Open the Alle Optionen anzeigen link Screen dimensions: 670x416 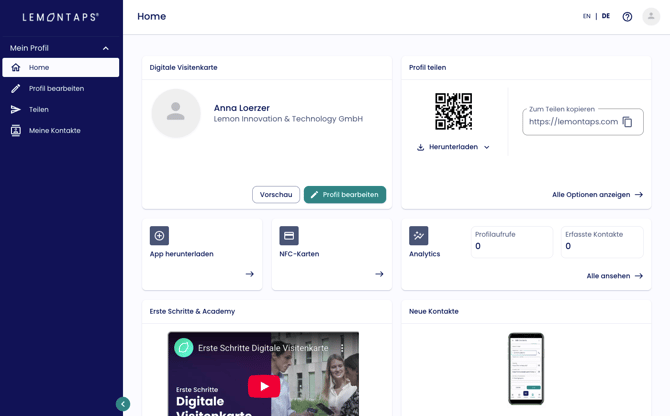click(x=597, y=195)
